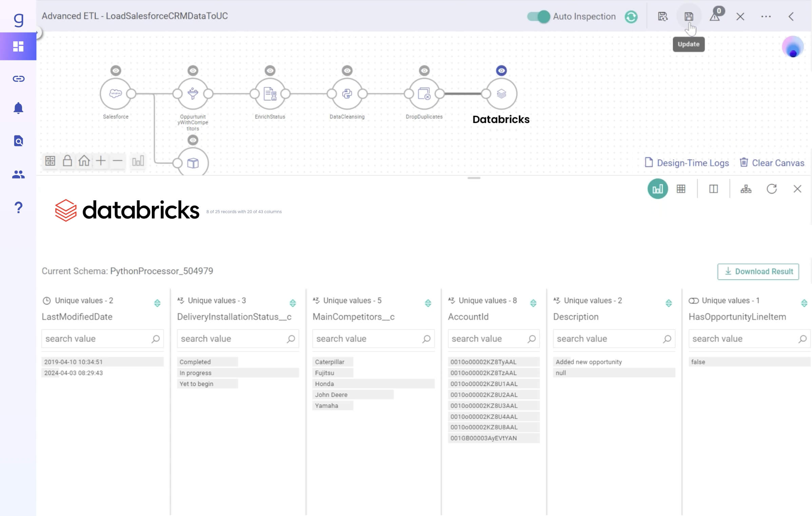Click search field under LastModifiedDate
The height and width of the screenshot is (516, 812).
(102, 338)
